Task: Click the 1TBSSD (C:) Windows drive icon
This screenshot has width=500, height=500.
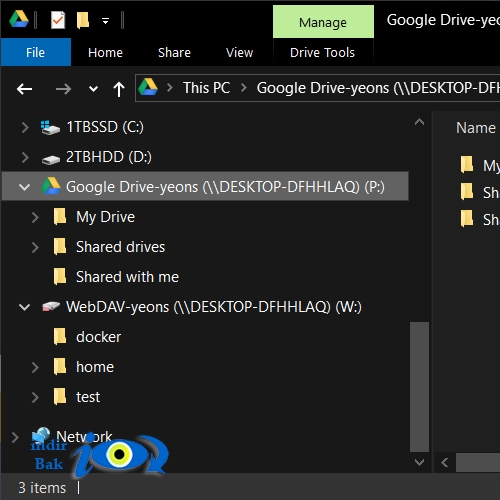Action: click(x=50, y=128)
